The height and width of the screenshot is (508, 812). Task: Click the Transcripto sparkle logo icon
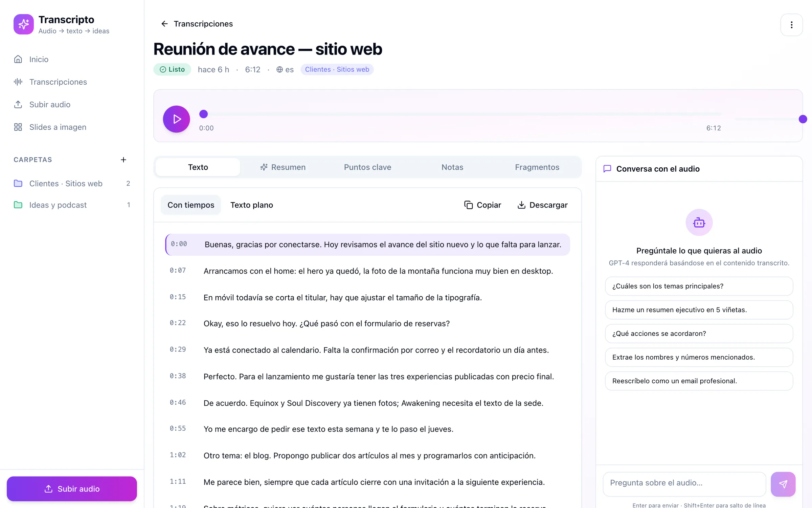pos(23,24)
